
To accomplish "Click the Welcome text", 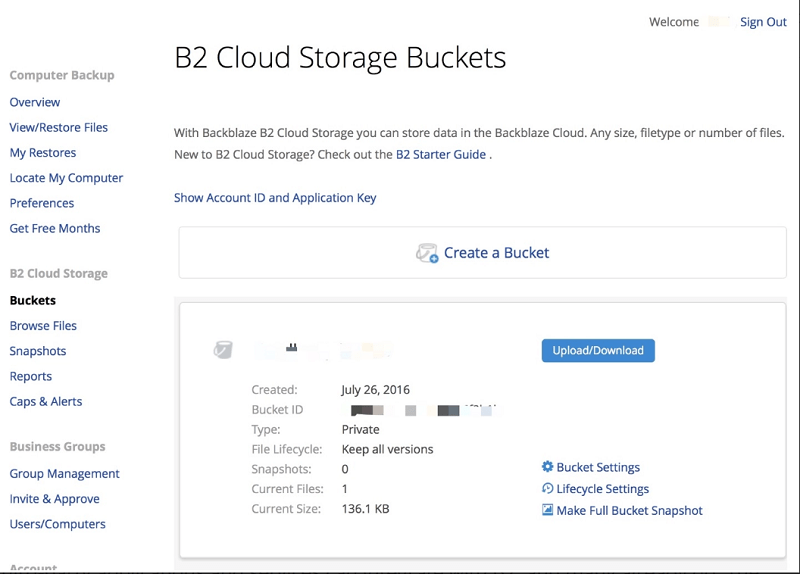I will 674,22.
